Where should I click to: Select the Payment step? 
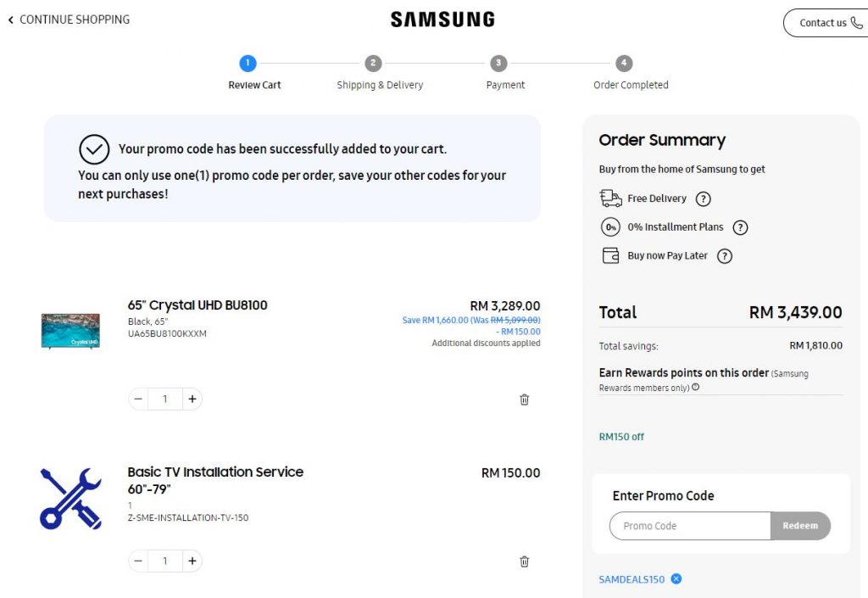[x=498, y=64]
